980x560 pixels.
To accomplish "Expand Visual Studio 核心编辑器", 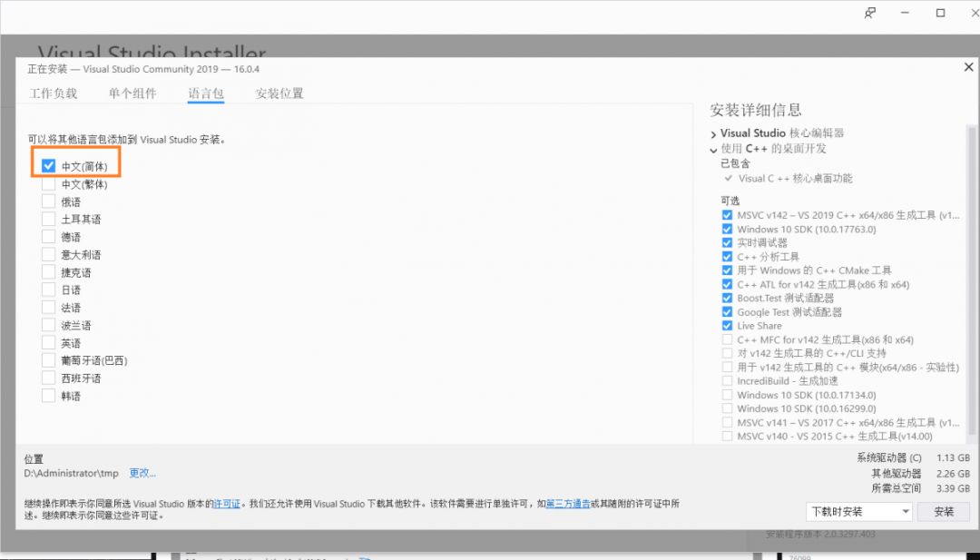I will 712,133.
